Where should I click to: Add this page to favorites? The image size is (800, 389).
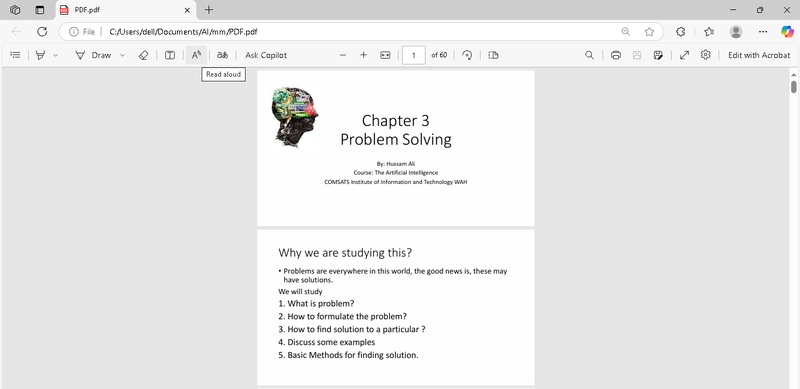649,32
